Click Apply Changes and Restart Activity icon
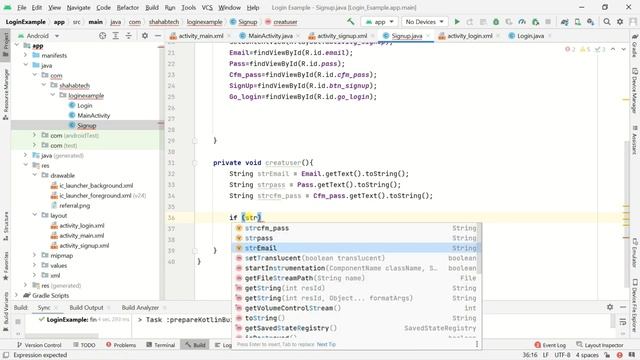The height and width of the screenshot is (360, 640). [x=470, y=22]
